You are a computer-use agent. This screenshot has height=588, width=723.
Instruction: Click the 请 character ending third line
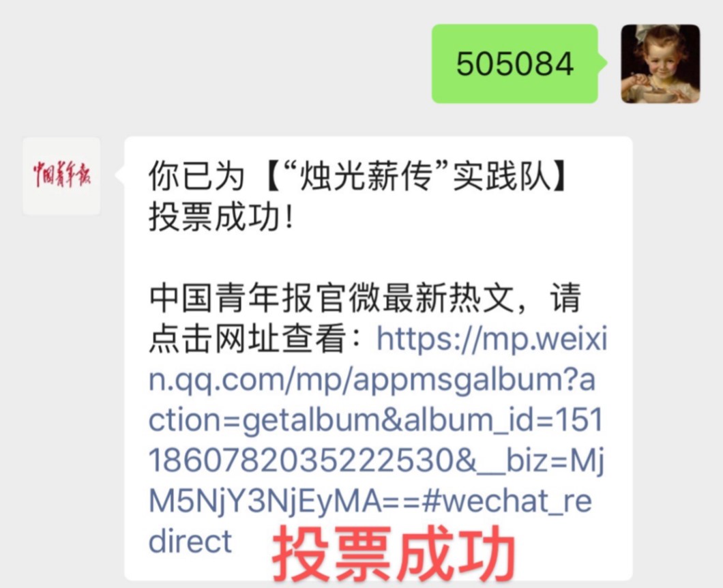(x=565, y=298)
